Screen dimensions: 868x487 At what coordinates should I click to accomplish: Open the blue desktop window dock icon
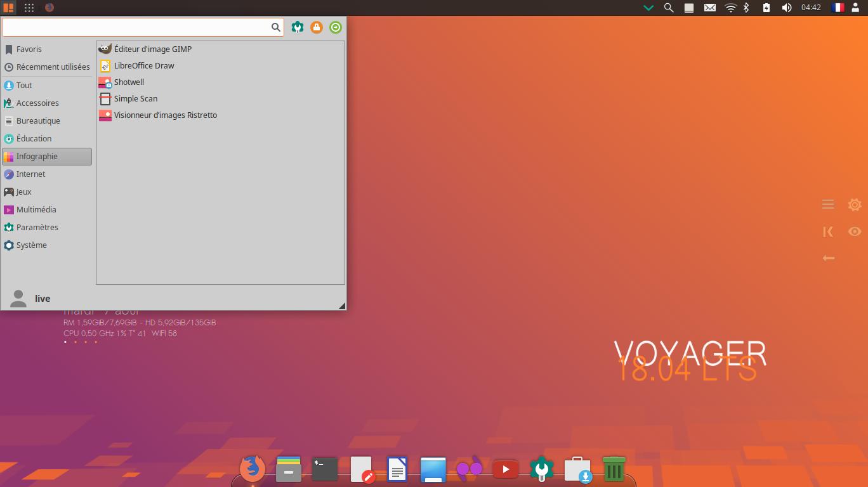pos(433,470)
